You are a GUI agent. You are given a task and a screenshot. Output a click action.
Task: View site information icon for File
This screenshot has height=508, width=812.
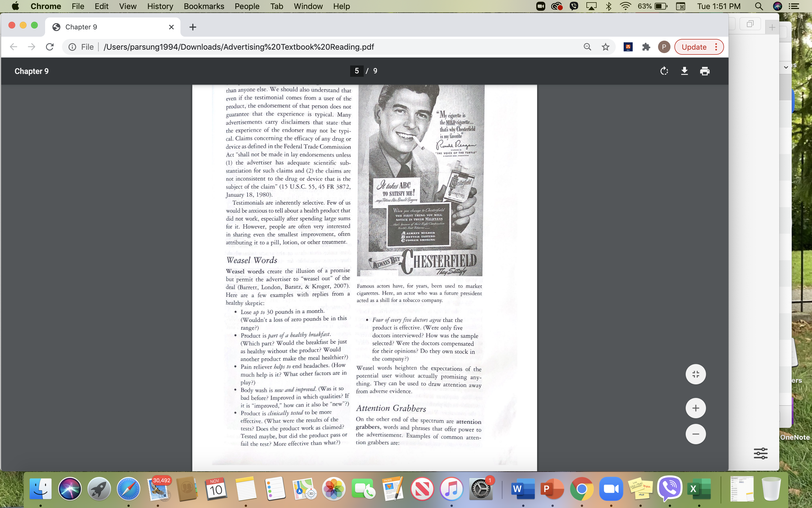coord(72,47)
